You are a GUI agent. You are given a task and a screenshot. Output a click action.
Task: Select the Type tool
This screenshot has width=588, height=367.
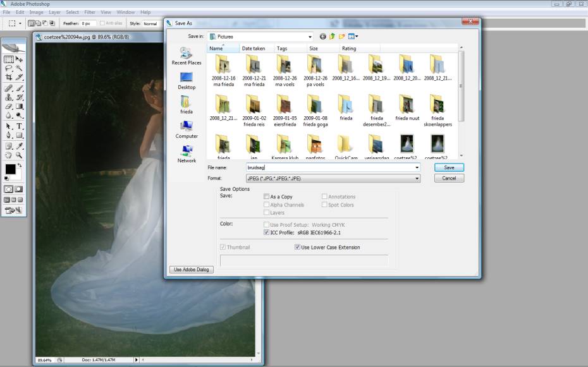point(19,126)
